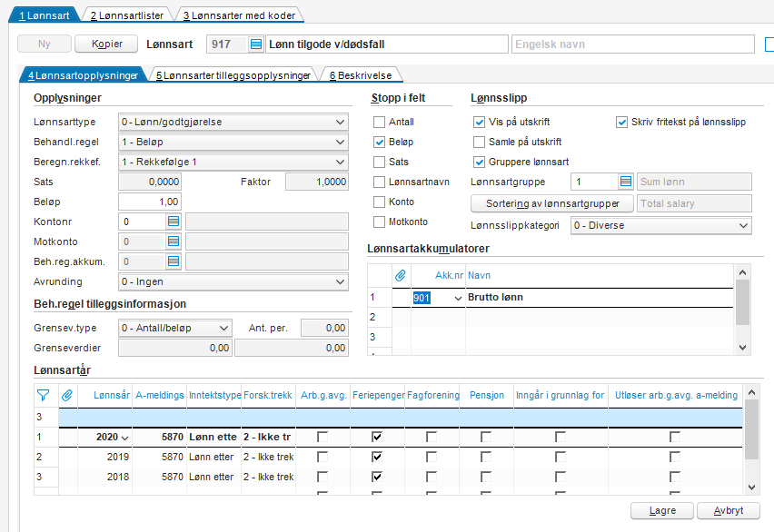Click paperclip icon in Lønnsartår grid header
Screen dimensions: 774x532
[66, 395]
